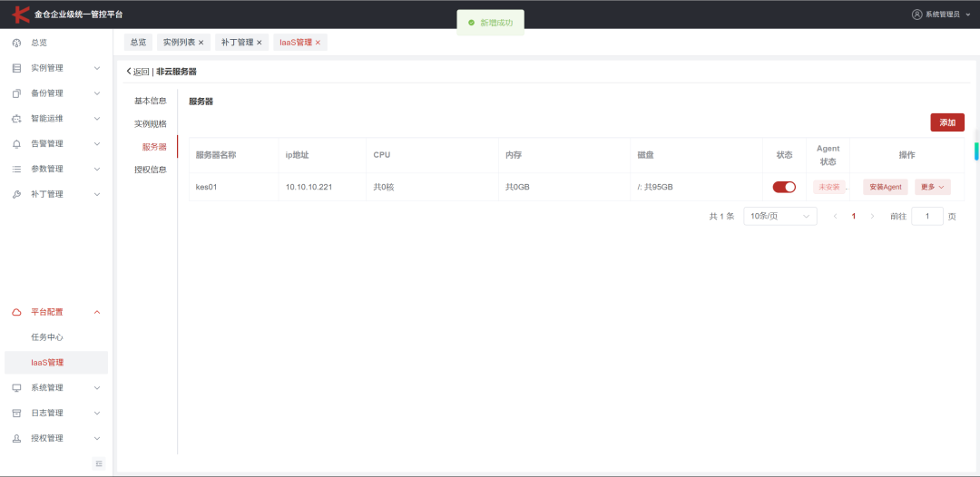
Task: Close the IaaS管理 tab
Action: click(x=318, y=43)
